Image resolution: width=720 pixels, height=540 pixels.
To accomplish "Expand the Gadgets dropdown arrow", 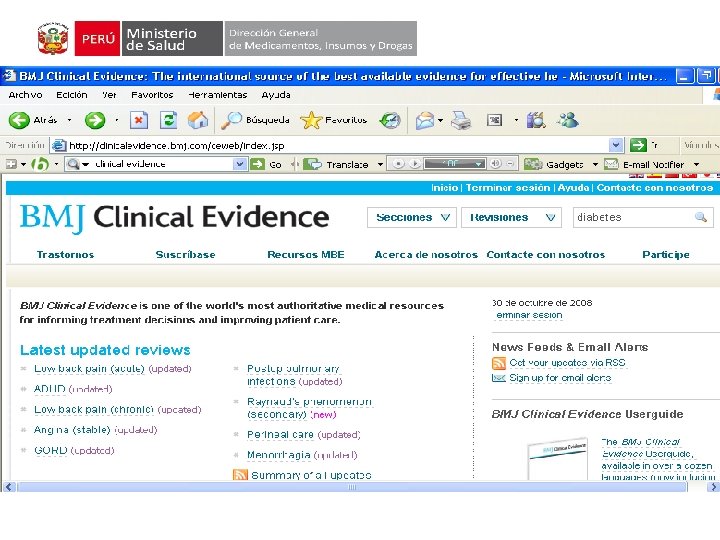I will point(595,164).
